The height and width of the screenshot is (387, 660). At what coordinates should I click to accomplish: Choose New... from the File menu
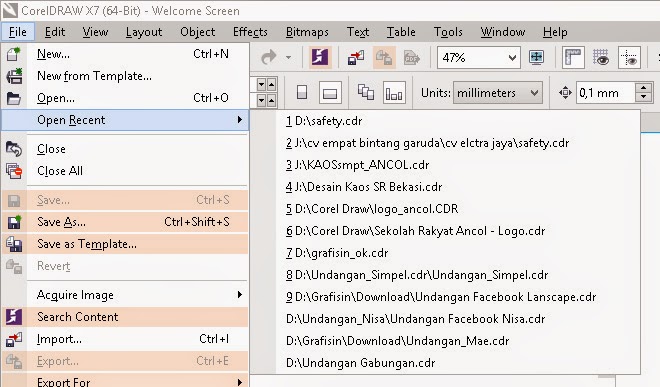click(x=125, y=54)
